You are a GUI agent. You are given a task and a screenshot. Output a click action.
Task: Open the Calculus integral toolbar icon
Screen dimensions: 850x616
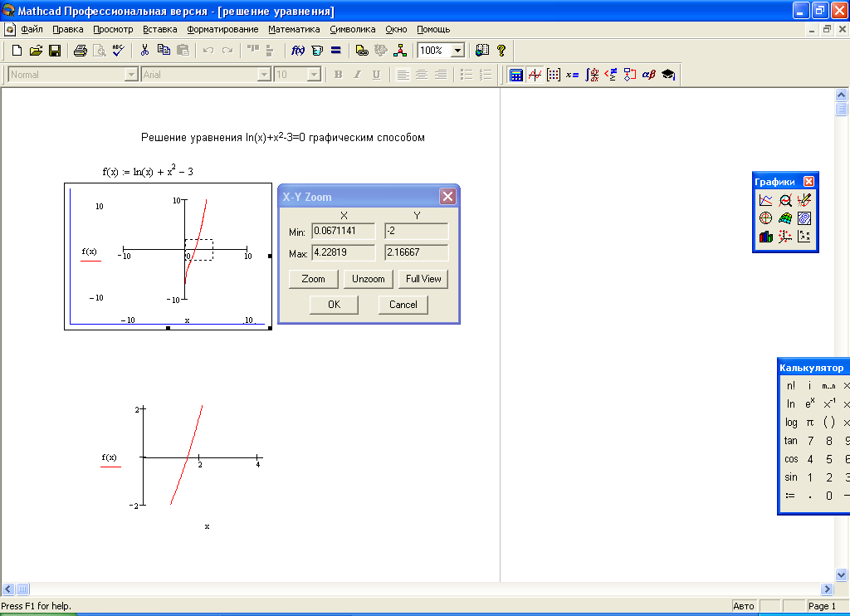591,75
